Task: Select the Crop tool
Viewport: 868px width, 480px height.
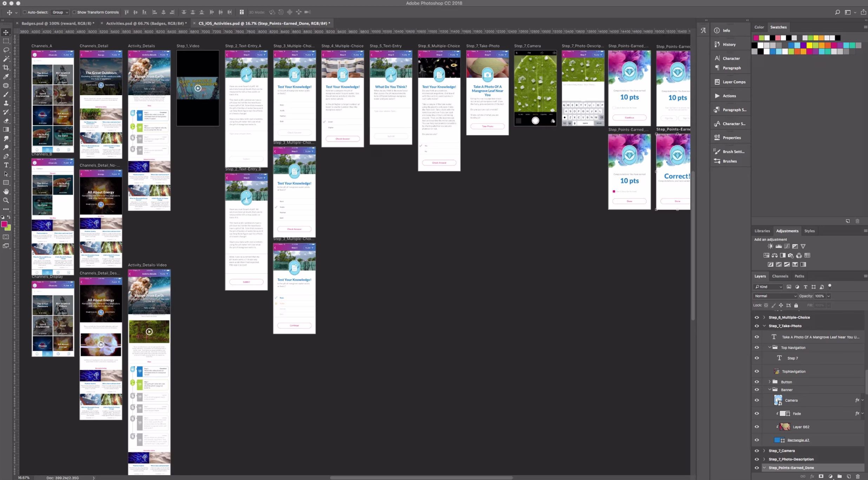Action: (x=6, y=67)
